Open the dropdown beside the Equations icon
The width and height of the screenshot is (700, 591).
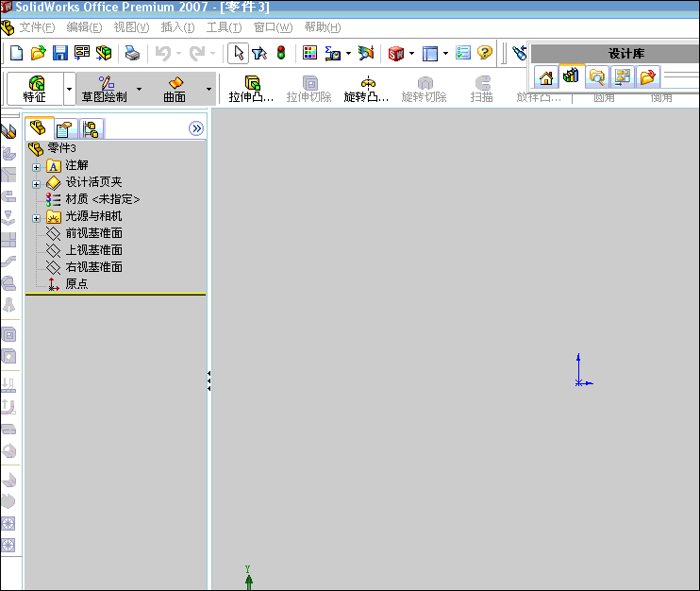click(x=348, y=53)
